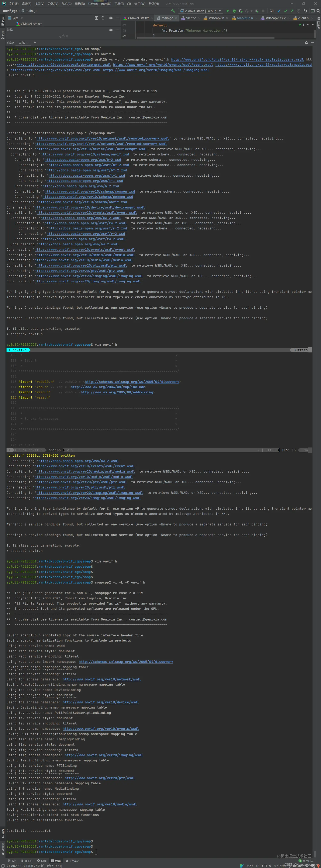Add a new terminal session tab
This screenshot has height=868, width=321.
(35, 43)
